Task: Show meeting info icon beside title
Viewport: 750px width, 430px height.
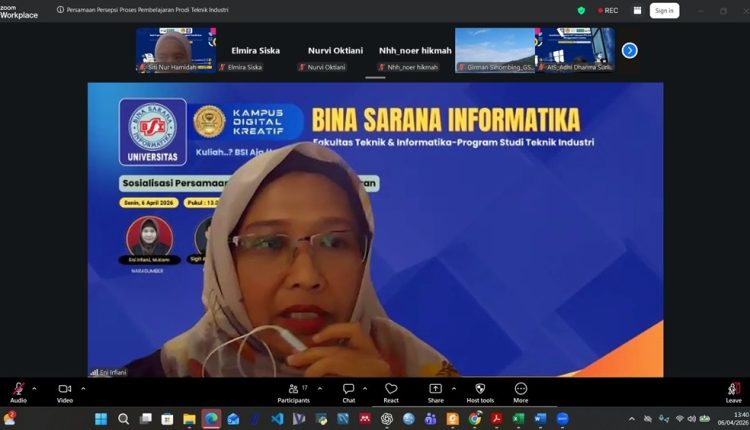Action: point(60,10)
